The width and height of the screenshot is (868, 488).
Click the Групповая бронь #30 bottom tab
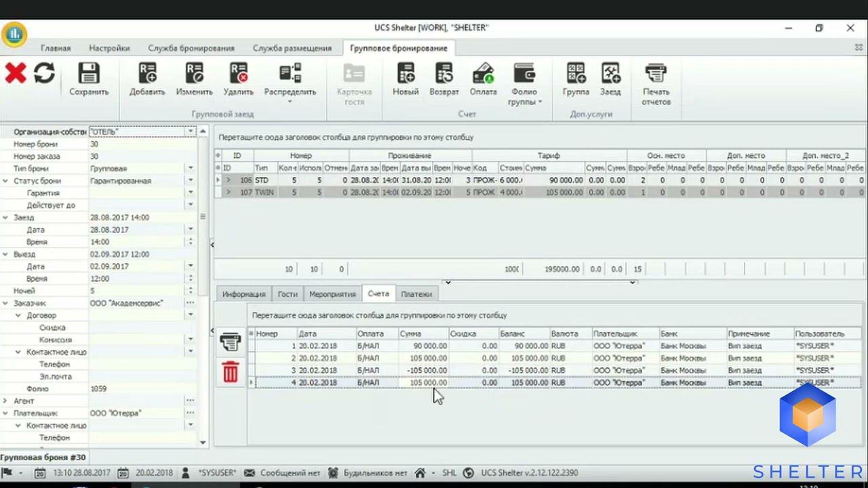click(43, 457)
